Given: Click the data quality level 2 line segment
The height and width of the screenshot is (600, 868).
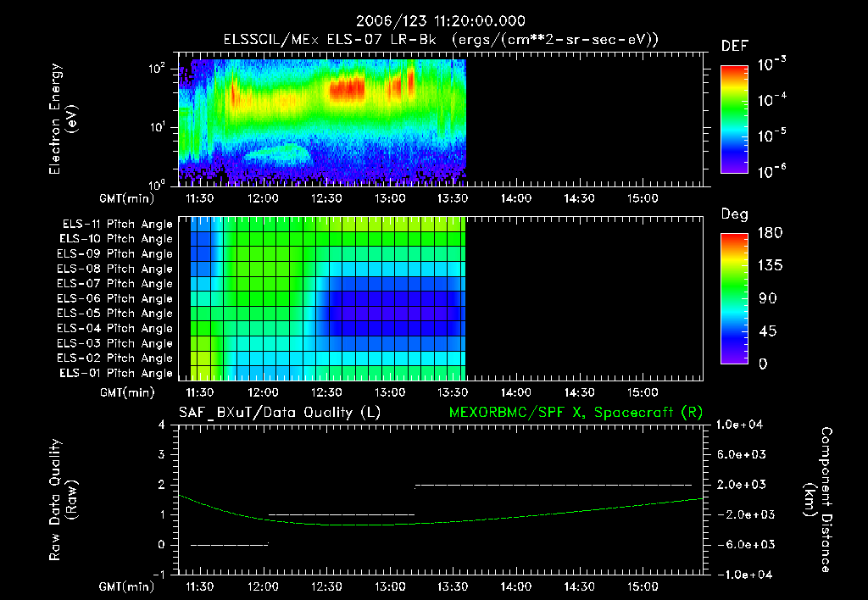Looking at the screenshot, I should click(554, 486).
